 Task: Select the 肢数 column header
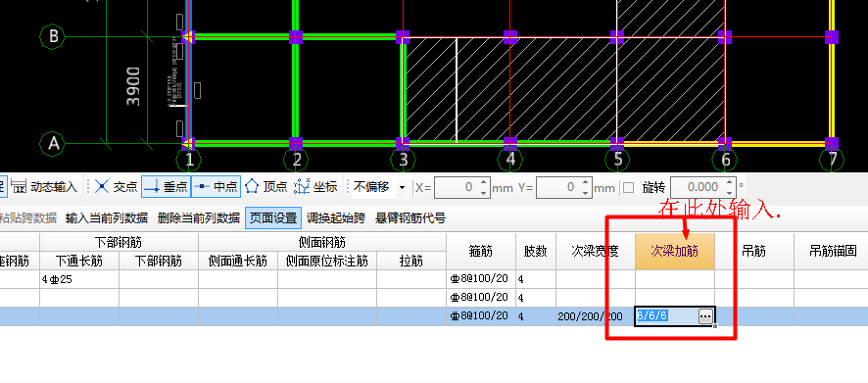[536, 252]
